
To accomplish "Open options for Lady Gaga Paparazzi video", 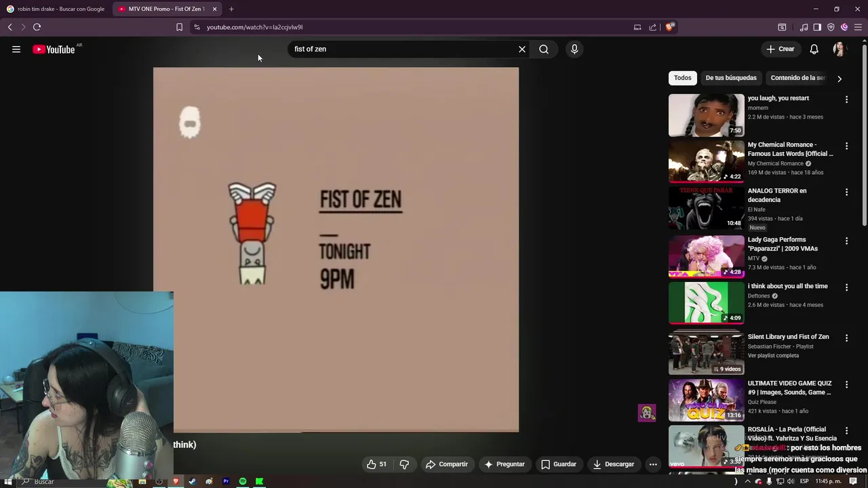I will click(x=846, y=241).
